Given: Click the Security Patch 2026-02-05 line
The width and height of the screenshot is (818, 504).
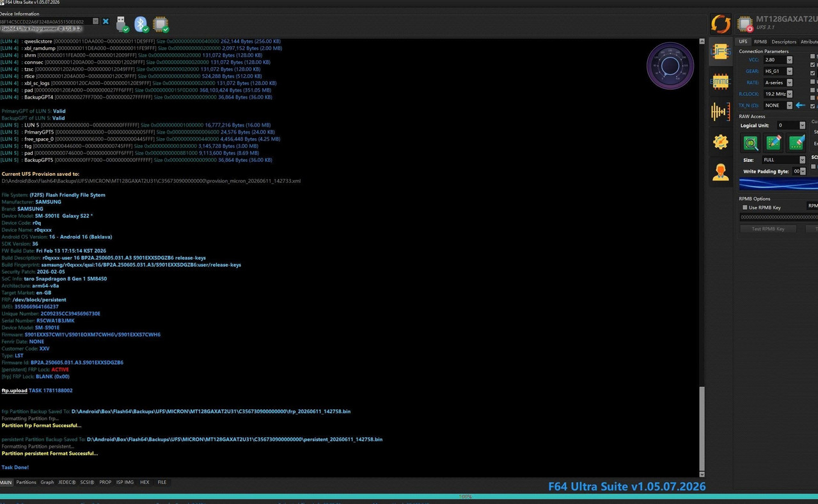Looking at the screenshot, I should pos(32,272).
